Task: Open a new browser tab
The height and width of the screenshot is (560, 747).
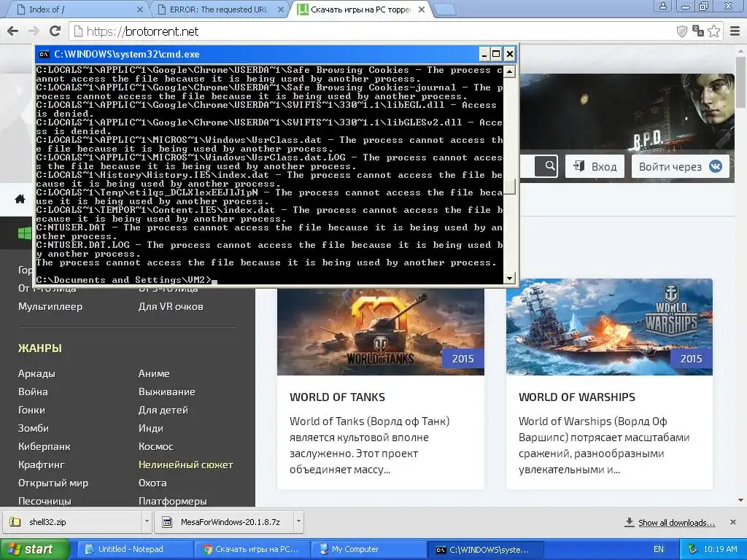Action: coord(445,9)
